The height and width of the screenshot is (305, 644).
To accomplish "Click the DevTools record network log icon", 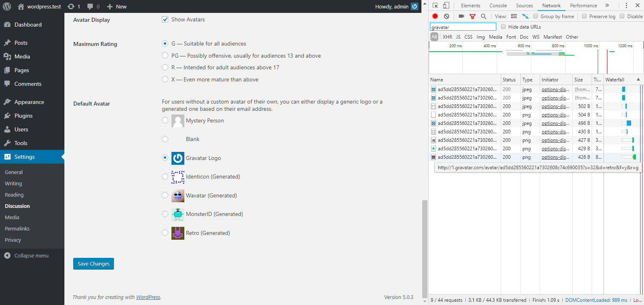I will point(435,17).
